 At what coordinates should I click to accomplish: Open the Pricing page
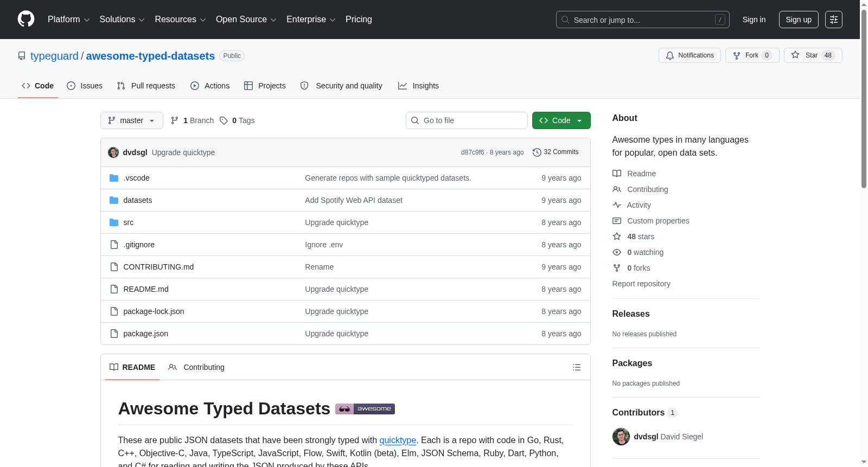359,20
